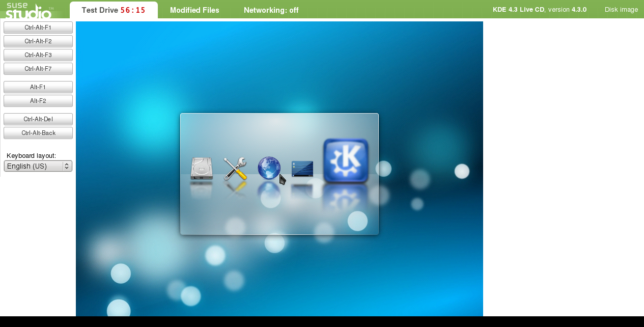The height and width of the screenshot is (327, 644).
Task: Click the Ctrl-Alt-Del button
Action: 38,119
